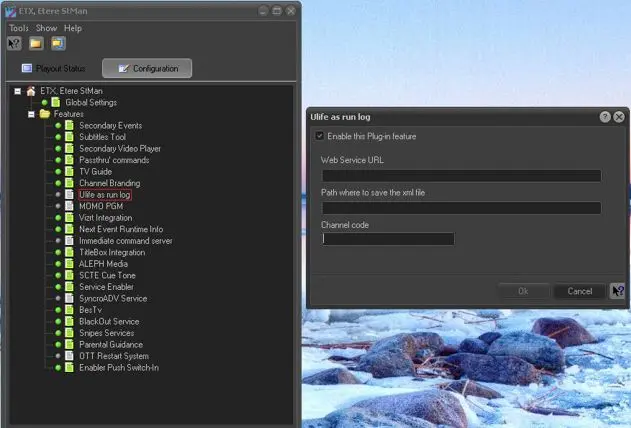631x428 pixels.
Task: Open the Tools menu
Action: (x=19, y=28)
